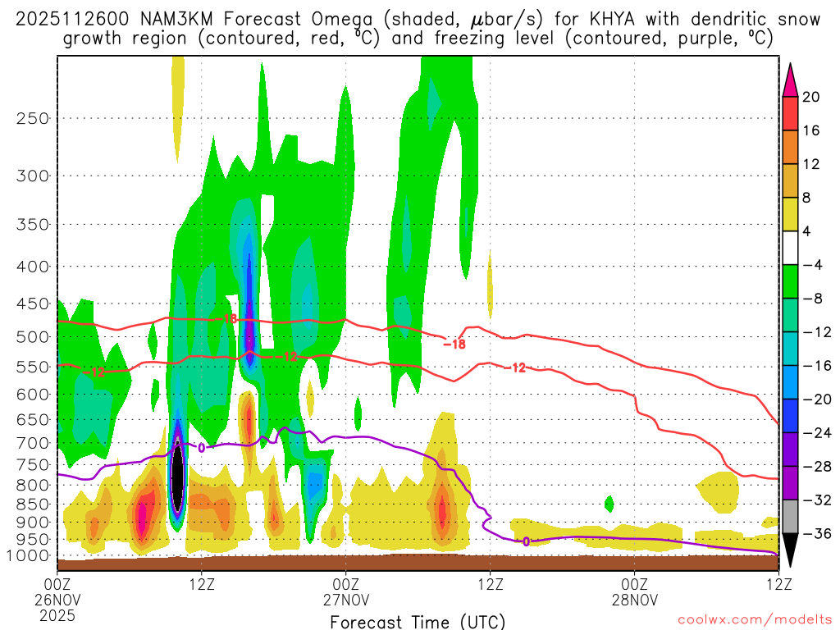Pick the gold colorbar segment between 8 and 12
The image size is (840, 630).
click(790, 181)
